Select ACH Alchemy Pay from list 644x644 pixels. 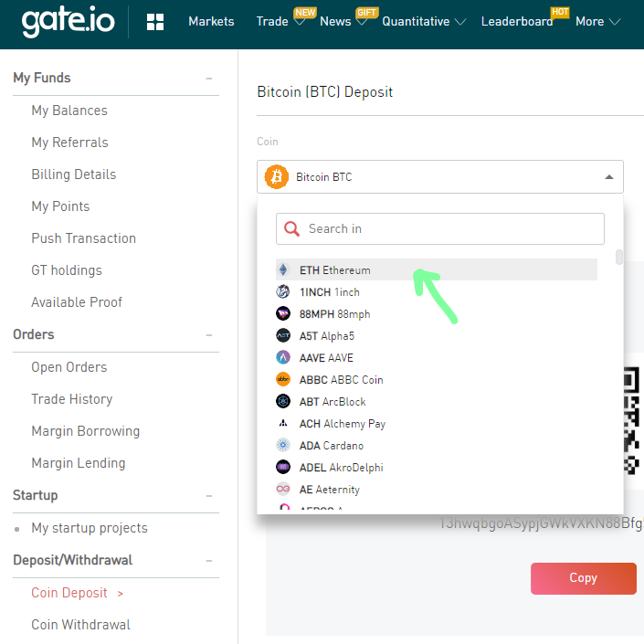tap(436, 423)
